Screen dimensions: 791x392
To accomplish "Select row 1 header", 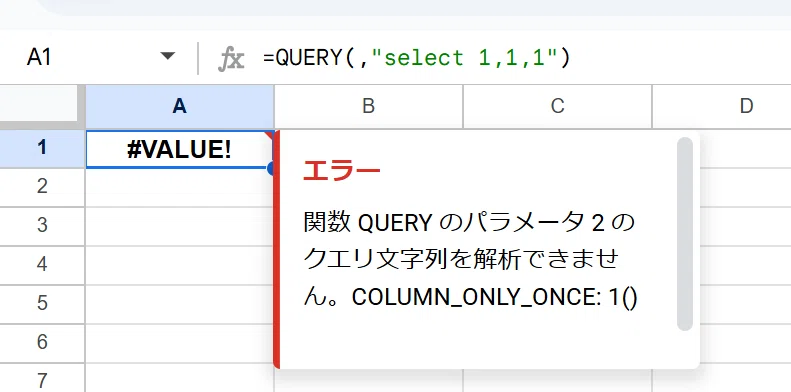I will pos(42,148).
